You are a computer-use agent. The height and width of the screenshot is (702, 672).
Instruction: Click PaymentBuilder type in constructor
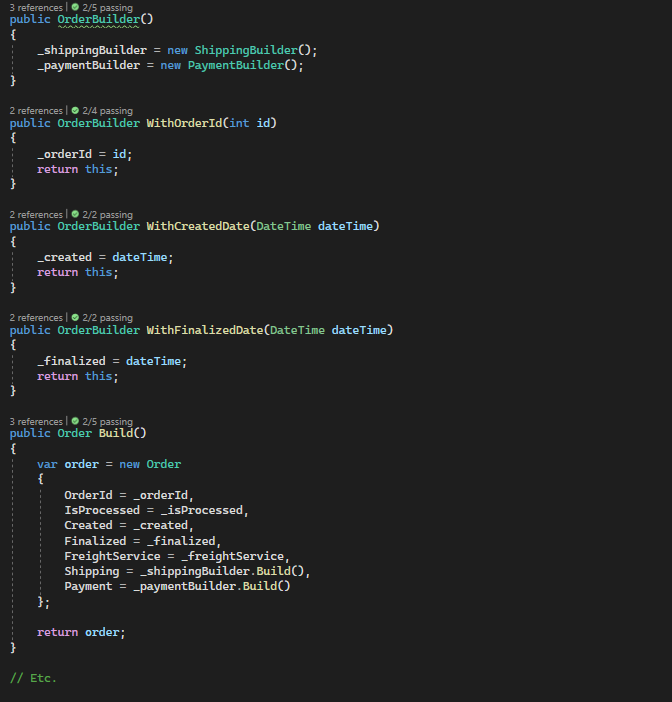coord(235,65)
